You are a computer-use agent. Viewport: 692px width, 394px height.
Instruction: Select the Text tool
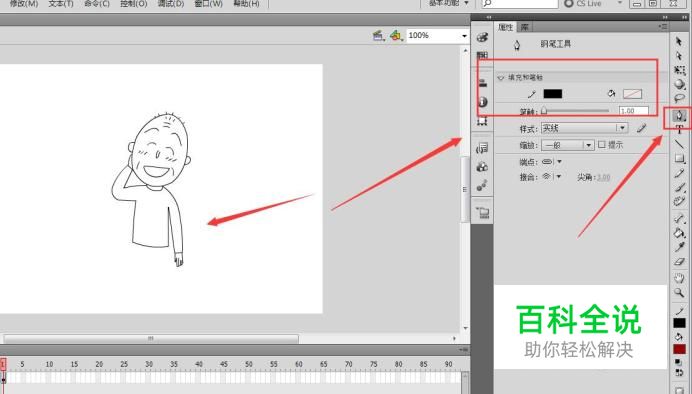(x=679, y=129)
